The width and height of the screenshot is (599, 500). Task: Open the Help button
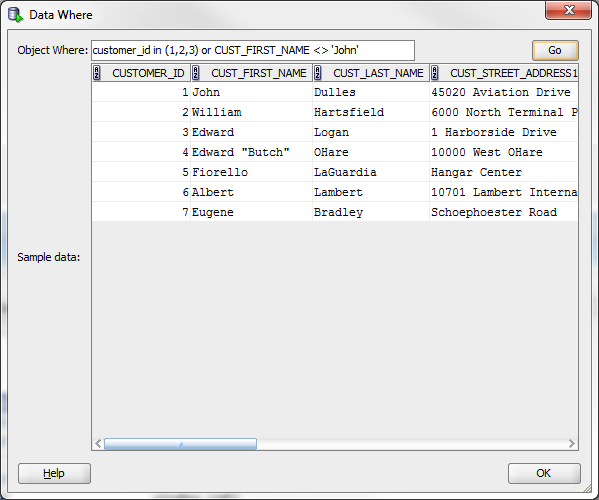pyautogui.click(x=54, y=473)
